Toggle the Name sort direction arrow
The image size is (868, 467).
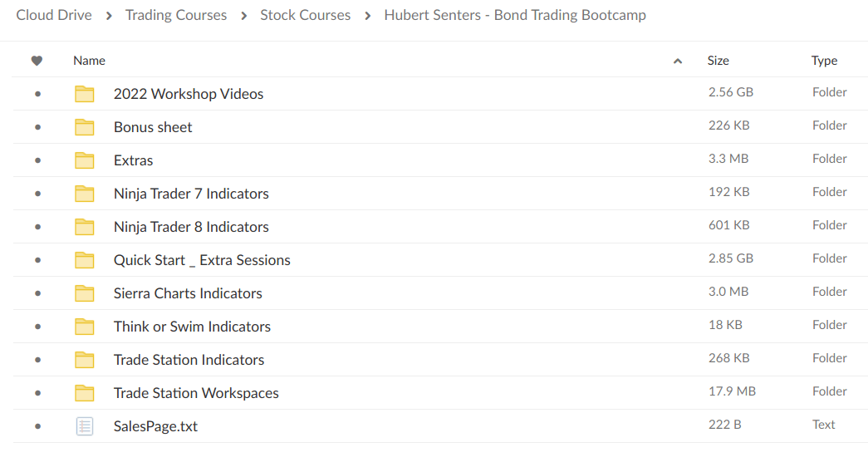(678, 61)
